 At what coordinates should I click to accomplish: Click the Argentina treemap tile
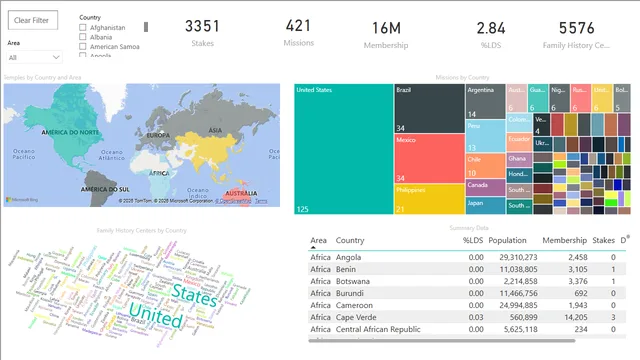pyautogui.click(x=486, y=101)
